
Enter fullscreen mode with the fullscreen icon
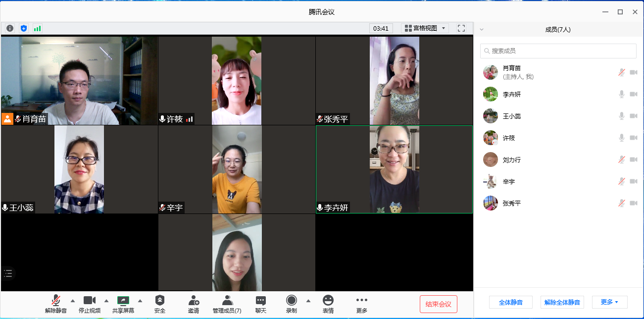pyautogui.click(x=461, y=28)
